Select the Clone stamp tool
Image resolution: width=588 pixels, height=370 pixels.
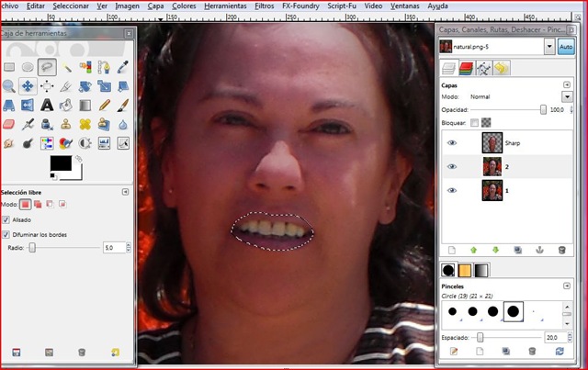(66, 124)
